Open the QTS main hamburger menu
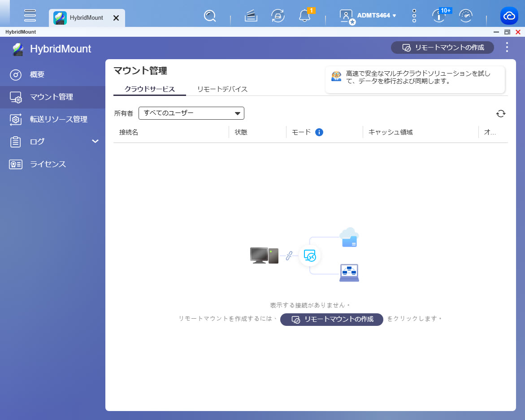Image resolution: width=525 pixels, height=420 pixels. (30, 15)
